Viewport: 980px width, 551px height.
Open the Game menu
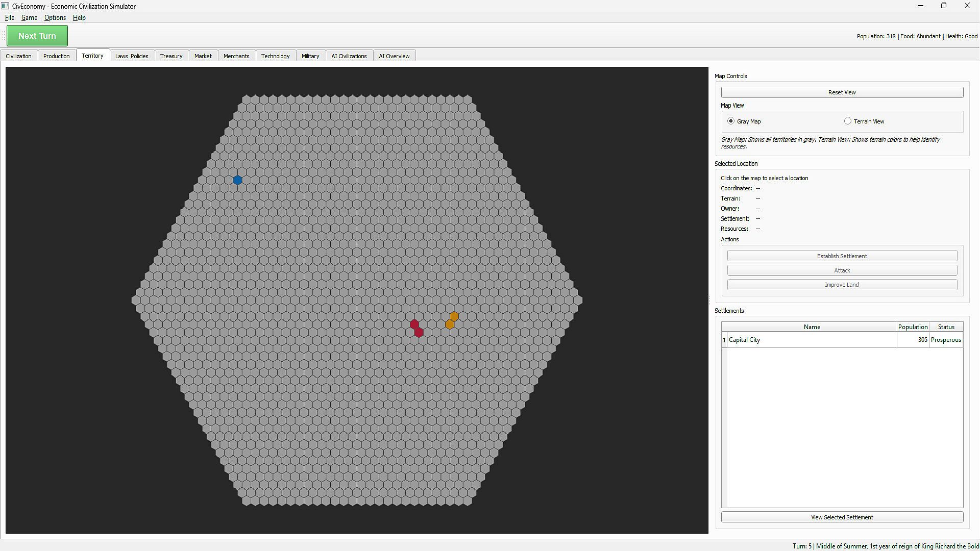[x=29, y=18]
